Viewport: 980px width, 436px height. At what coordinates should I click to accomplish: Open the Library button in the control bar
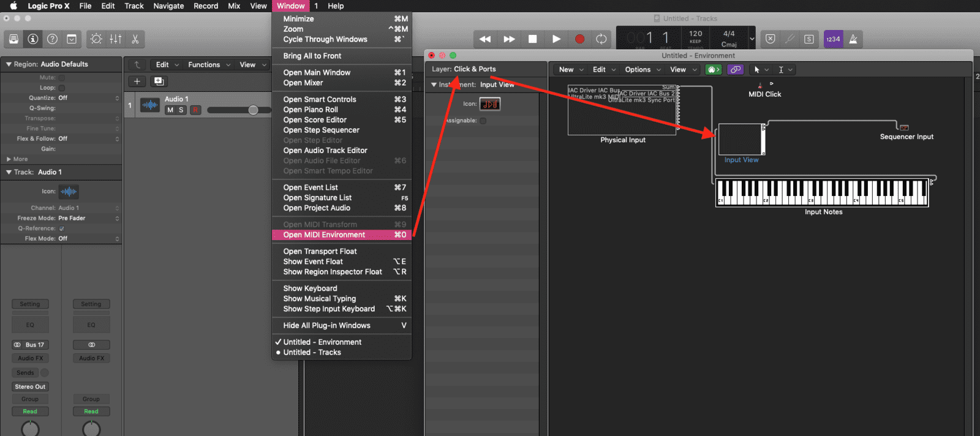pos(13,39)
